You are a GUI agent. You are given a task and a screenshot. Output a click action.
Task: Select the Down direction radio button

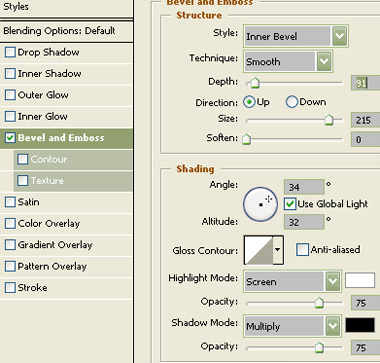click(x=292, y=102)
